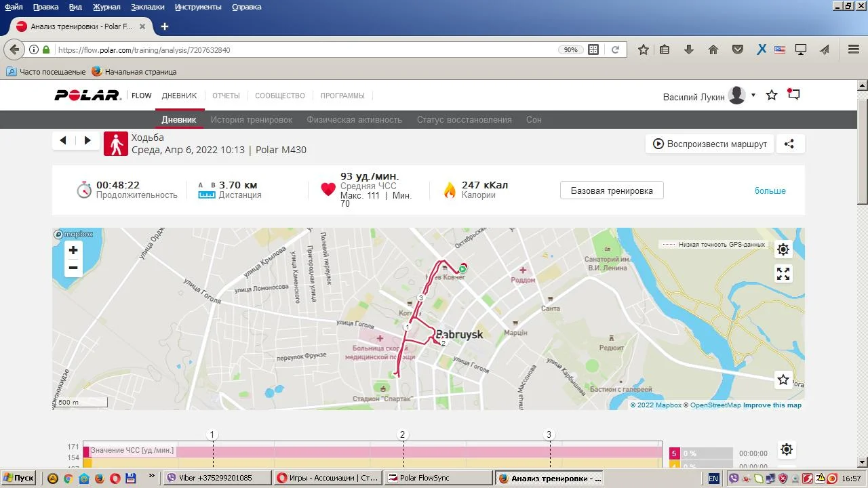The image size is (868, 488).
Task: Go to the browser Home page icon
Action: [x=713, y=49]
